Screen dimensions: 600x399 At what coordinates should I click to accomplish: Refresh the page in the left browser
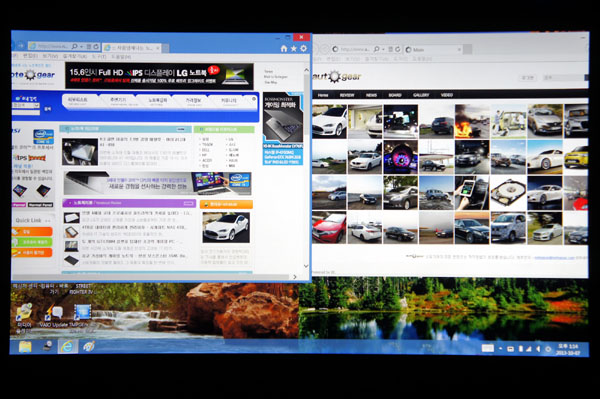tap(96, 47)
